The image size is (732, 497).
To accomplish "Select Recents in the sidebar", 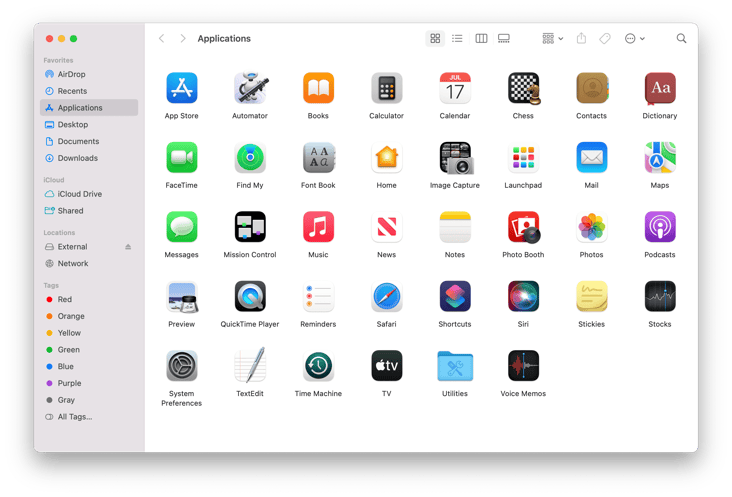I will pyautogui.click(x=89, y=91).
